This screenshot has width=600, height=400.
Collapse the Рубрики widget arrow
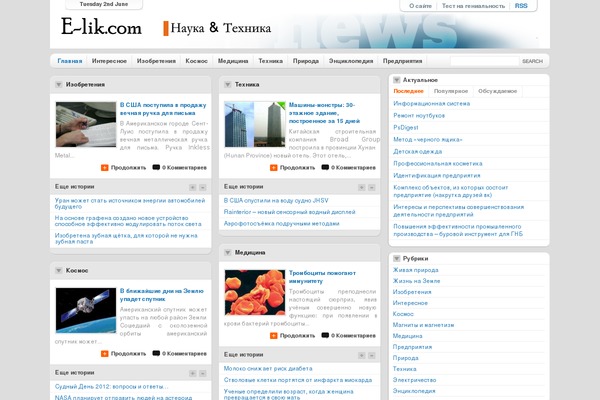(397, 258)
